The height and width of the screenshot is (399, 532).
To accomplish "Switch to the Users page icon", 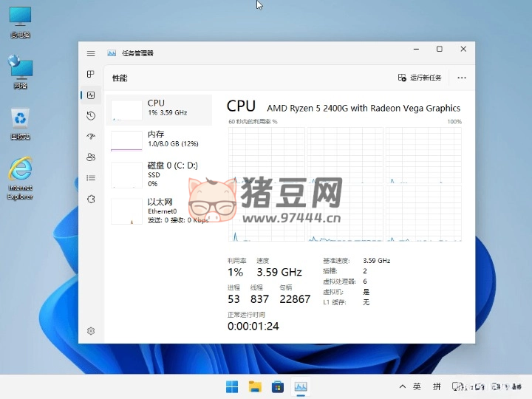I will pos(91,157).
